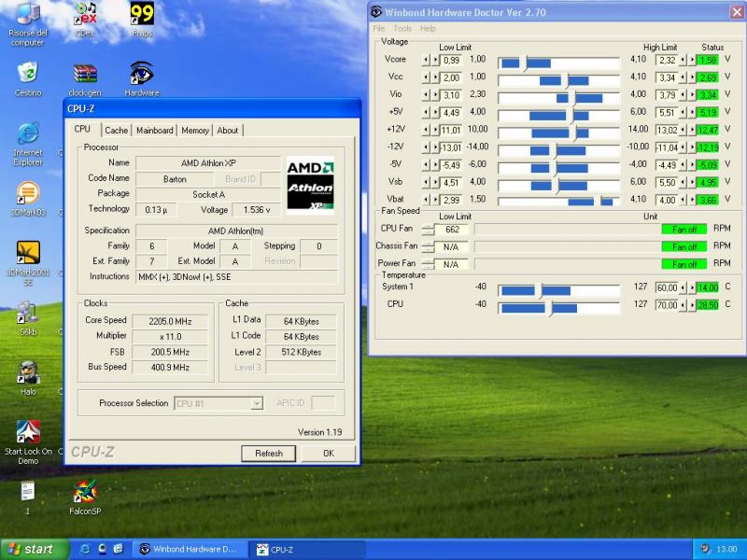Increase the Vio high limit with right arrow
Viewport: 747px width, 560px height.
click(x=692, y=95)
